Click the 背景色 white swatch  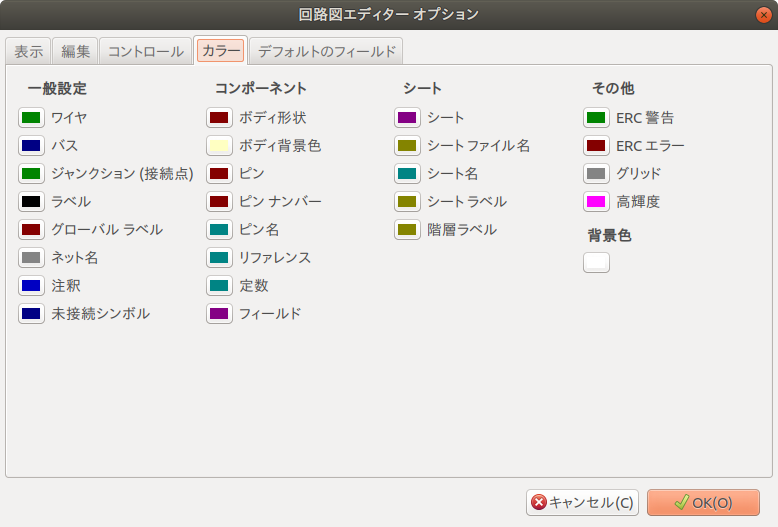(596, 263)
